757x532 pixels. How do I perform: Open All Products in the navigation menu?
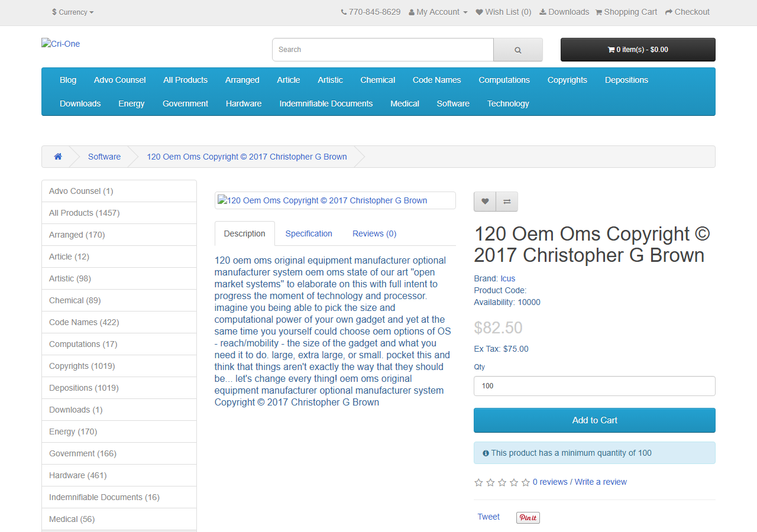pyautogui.click(x=186, y=80)
